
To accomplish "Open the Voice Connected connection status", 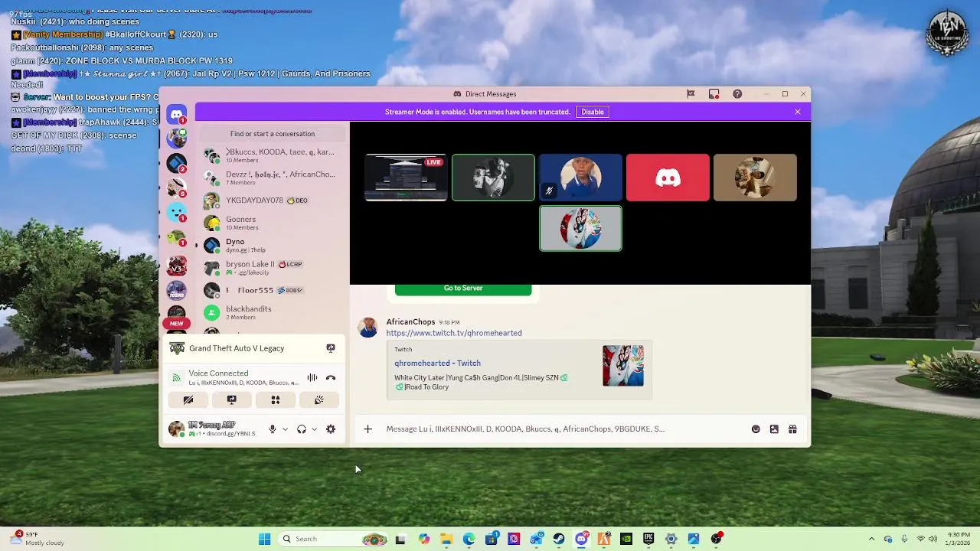I will point(218,373).
